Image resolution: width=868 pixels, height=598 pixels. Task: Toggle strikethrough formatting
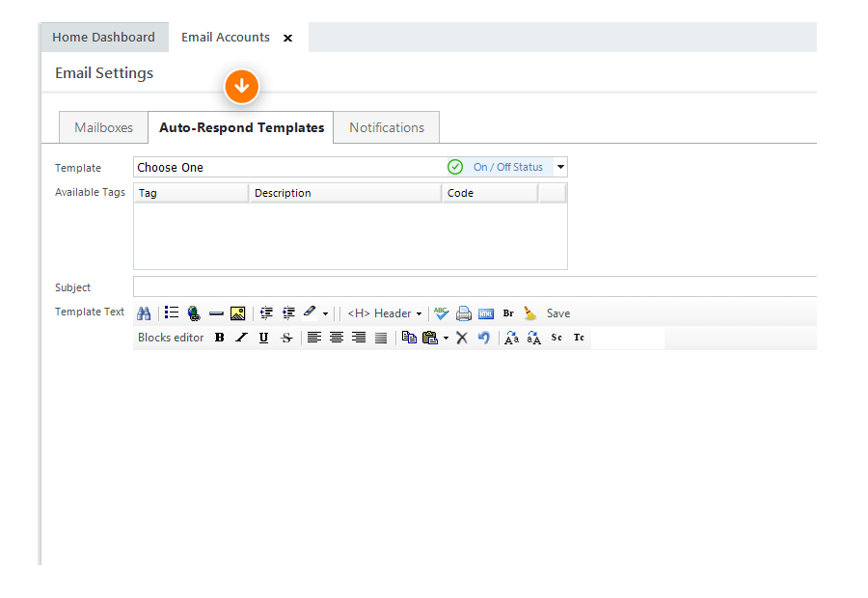coord(286,338)
